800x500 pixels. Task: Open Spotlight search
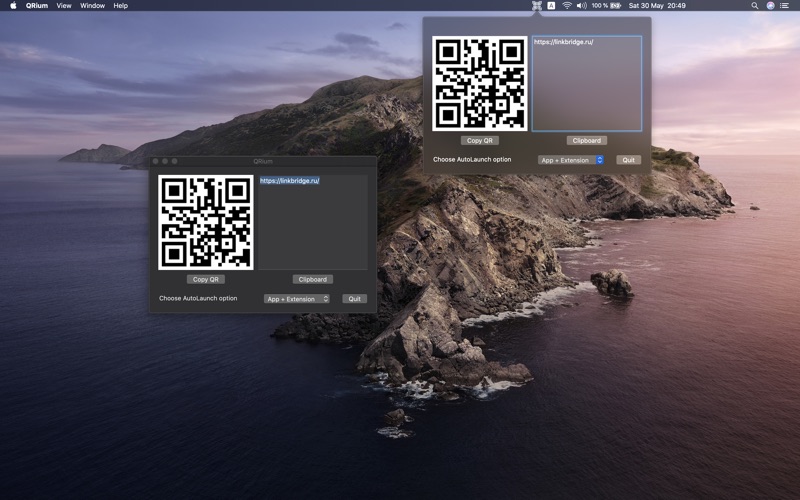(x=755, y=6)
